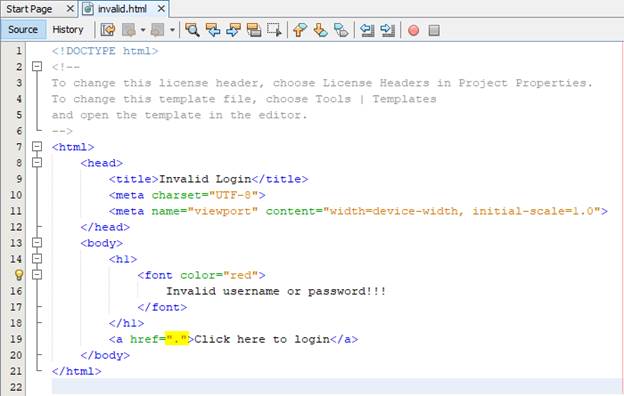Image resolution: width=624 pixels, height=396 pixels.
Task: Click the Find Selection magnifier icon
Action: 192,30
